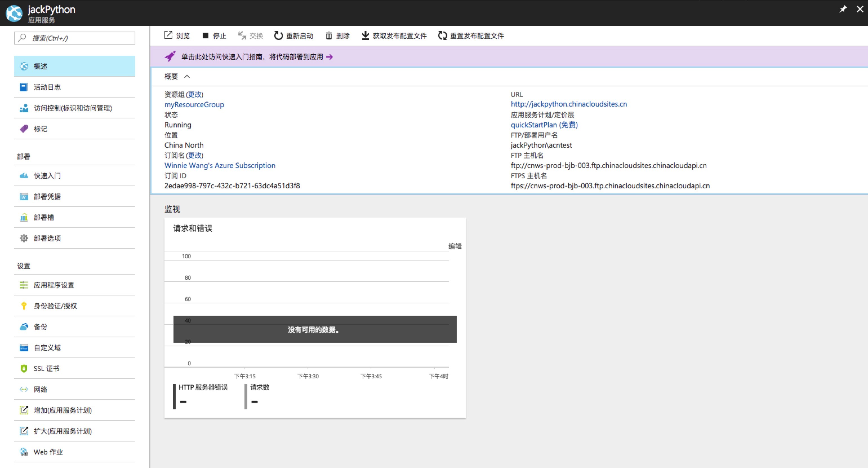Select subscription ID text 2edae998-797c...
Viewport: 868px width, 468px height.
tap(232, 186)
